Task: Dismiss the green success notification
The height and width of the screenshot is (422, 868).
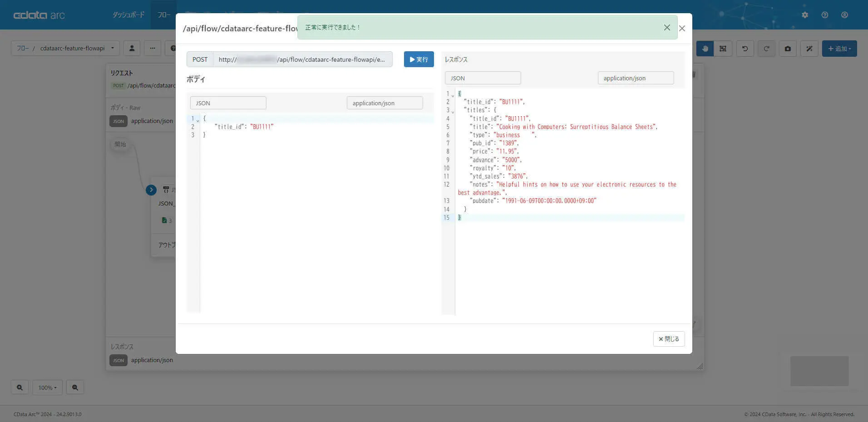Action: (667, 27)
